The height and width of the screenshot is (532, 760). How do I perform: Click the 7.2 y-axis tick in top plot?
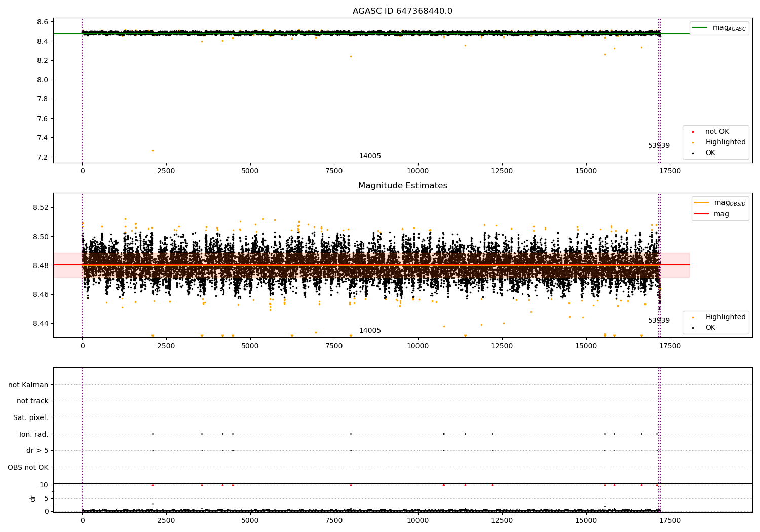pos(43,157)
